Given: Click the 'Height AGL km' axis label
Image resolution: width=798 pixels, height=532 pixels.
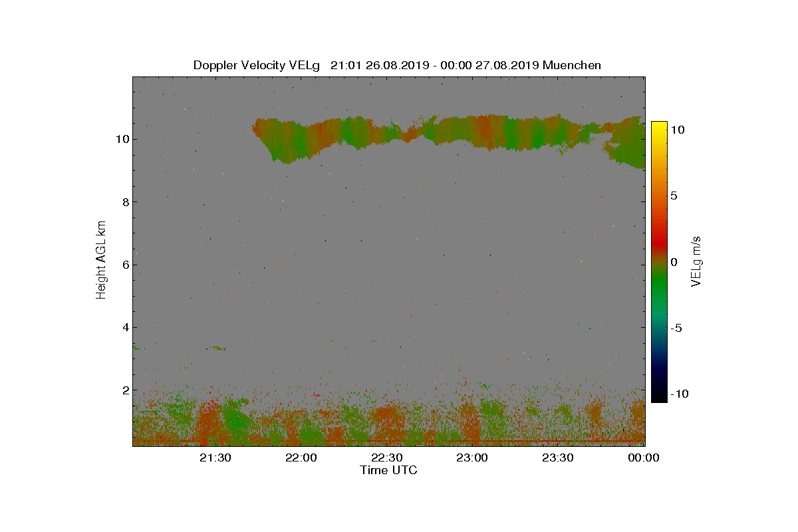Looking at the screenshot, I should pyautogui.click(x=101, y=259).
